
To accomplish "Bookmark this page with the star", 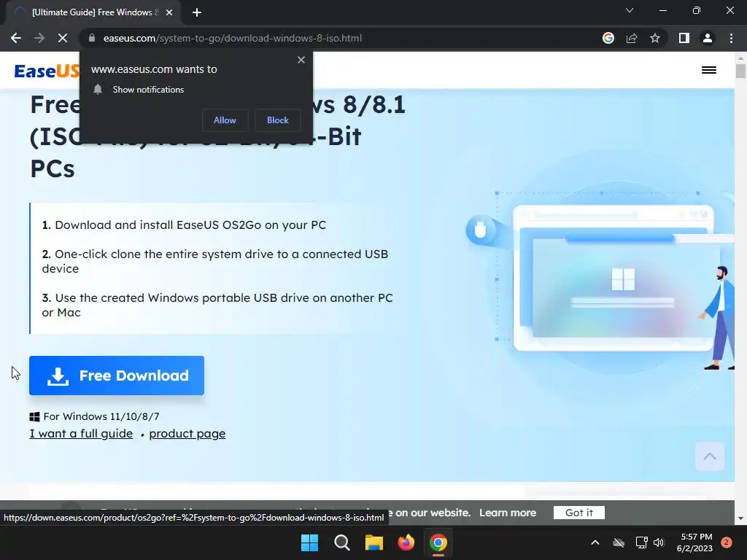I will (x=655, y=38).
